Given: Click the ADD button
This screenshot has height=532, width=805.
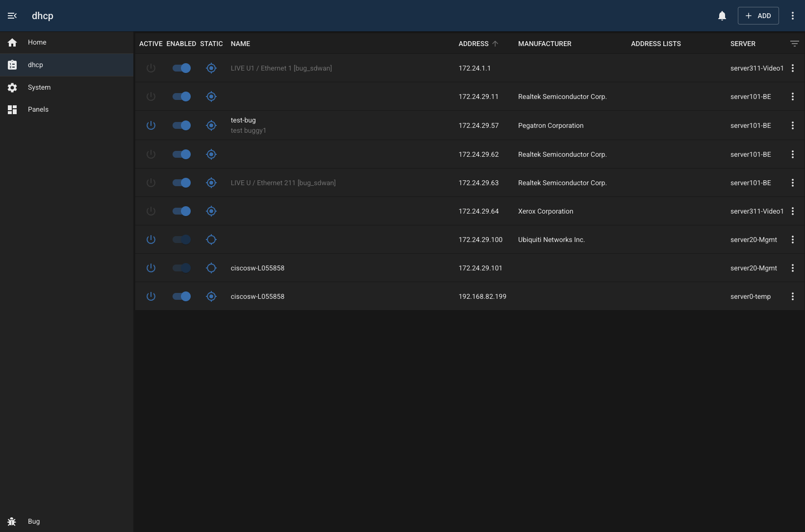Looking at the screenshot, I should [x=757, y=15].
